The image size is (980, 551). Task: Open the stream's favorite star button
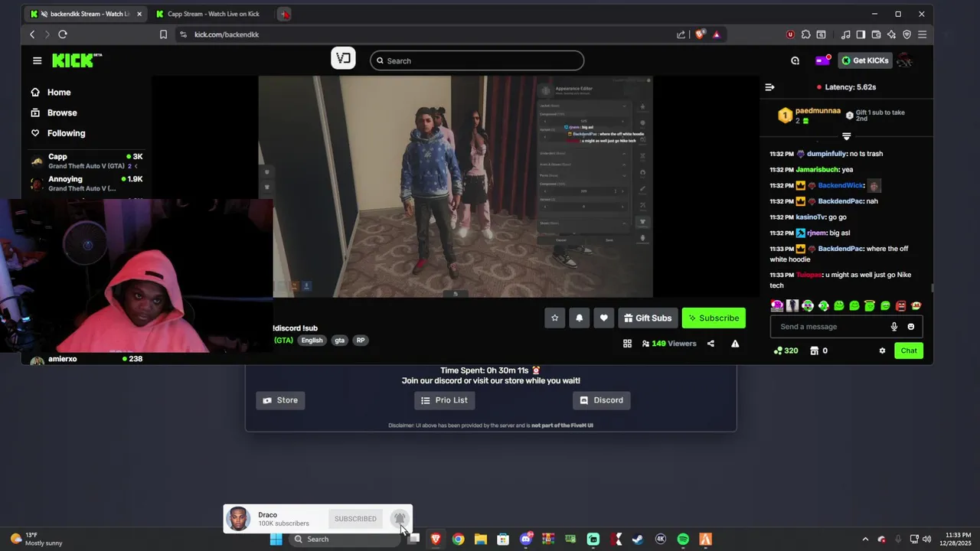555,318
